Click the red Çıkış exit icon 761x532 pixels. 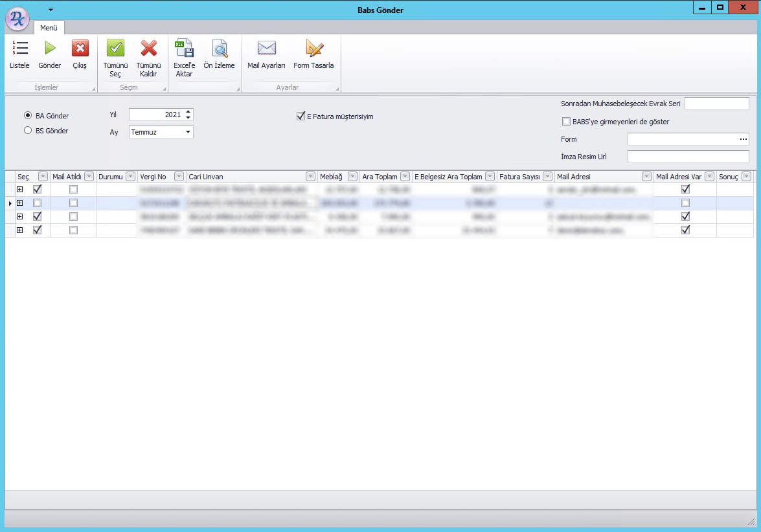coord(80,48)
